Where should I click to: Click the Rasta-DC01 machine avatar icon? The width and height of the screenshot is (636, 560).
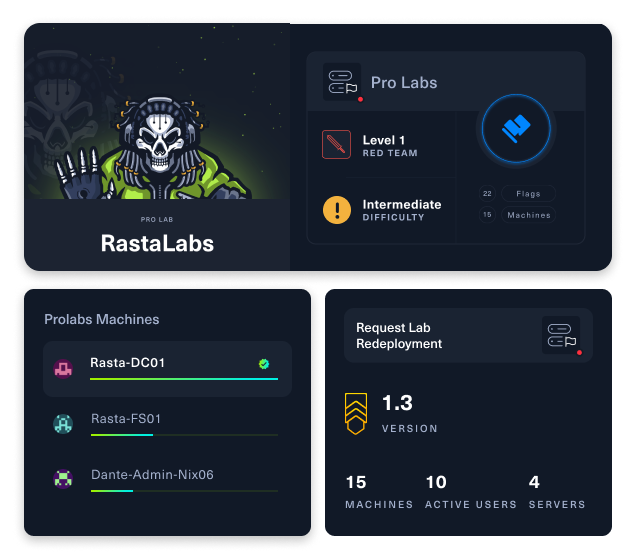tap(63, 369)
